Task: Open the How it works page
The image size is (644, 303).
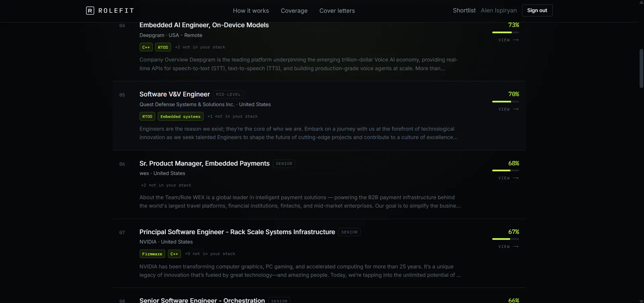Action: click(251, 11)
